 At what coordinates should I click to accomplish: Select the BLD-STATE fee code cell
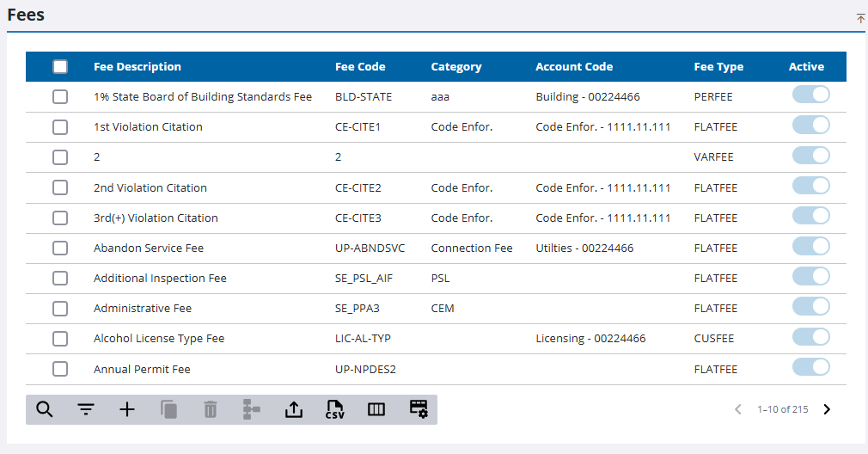click(x=364, y=97)
